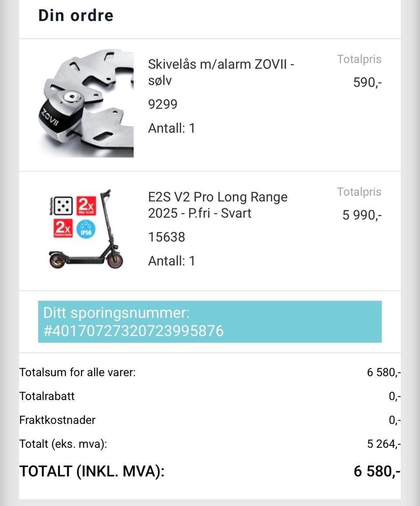Screen dimensions: 420x506
Task: Click the Totalrabatt row
Action: (x=210, y=396)
